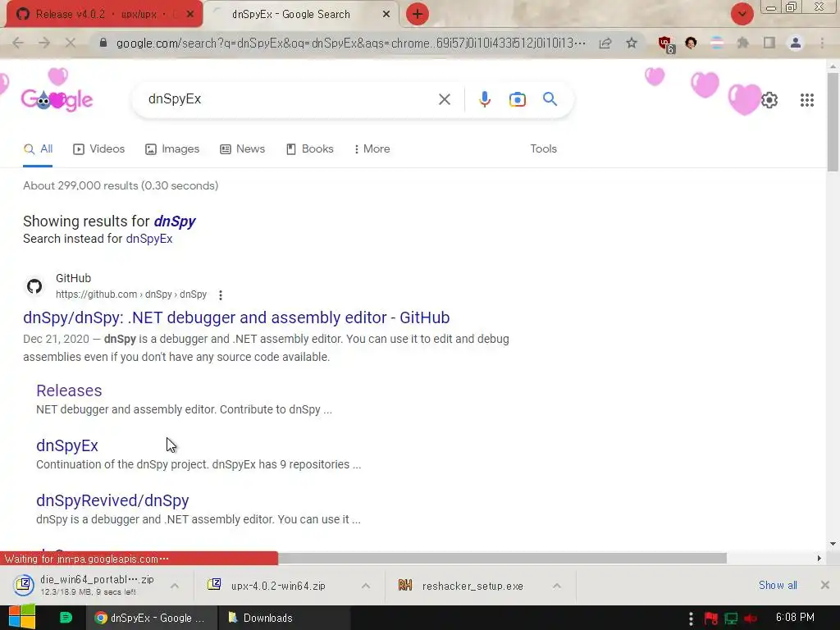
Task: Start voice search with the microphone
Action: coord(485,99)
